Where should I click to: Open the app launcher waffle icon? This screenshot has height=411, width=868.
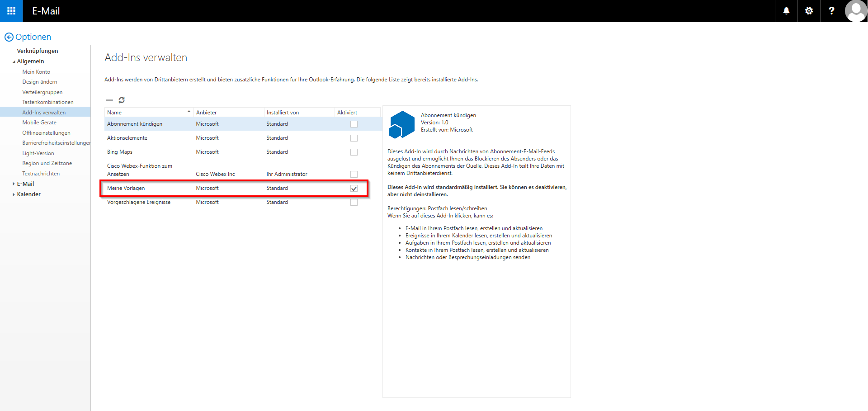click(11, 11)
